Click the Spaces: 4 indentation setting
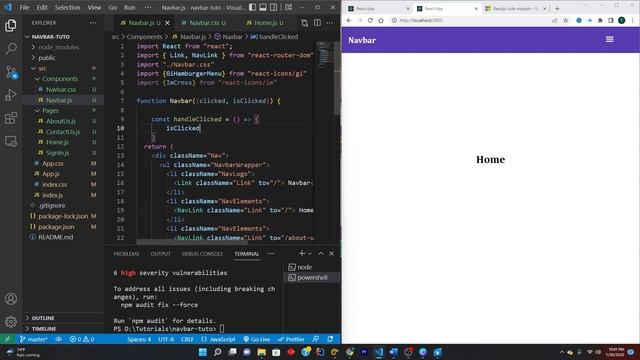Image resolution: width=640 pixels, height=360 pixels. (x=139, y=339)
